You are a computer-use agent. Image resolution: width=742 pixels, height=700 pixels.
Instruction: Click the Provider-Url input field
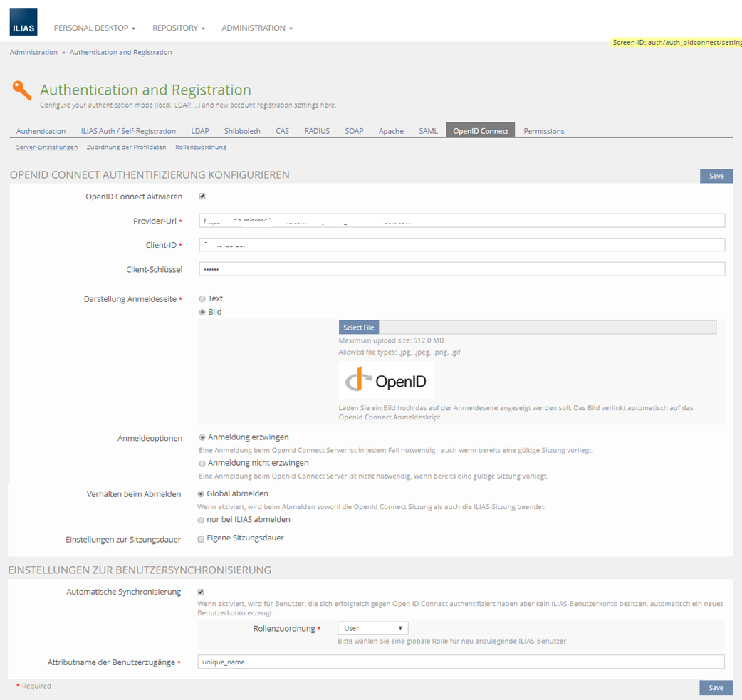pos(461,221)
